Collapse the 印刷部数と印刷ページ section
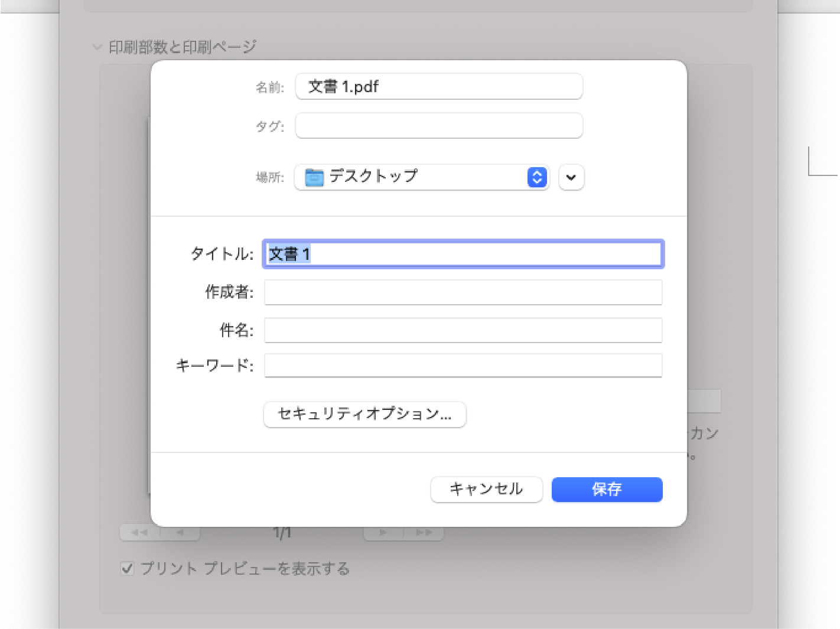This screenshot has width=840, height=629. tap(97, 47)
